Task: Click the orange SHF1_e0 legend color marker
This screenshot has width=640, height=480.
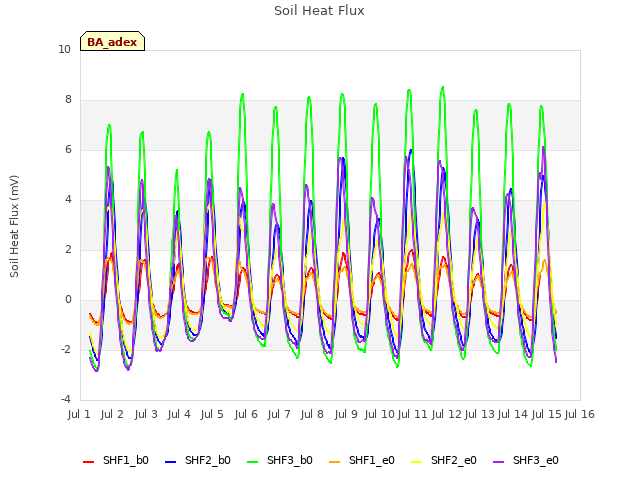Action: point(335,462)
